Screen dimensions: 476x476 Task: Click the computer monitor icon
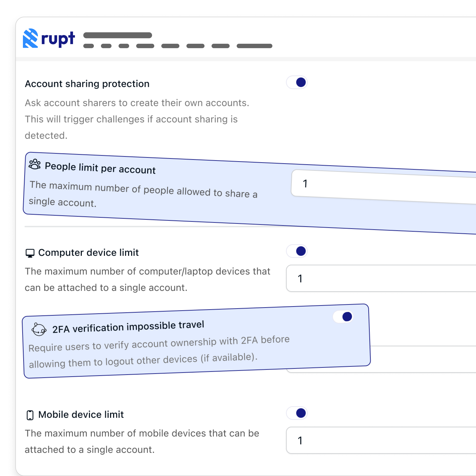pos(30,253)
